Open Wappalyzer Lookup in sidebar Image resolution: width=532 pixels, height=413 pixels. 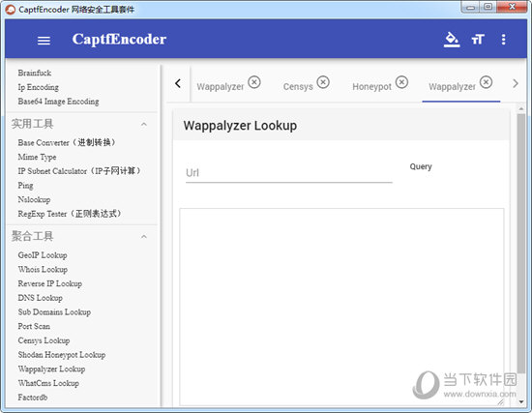(x=51, y=369)
